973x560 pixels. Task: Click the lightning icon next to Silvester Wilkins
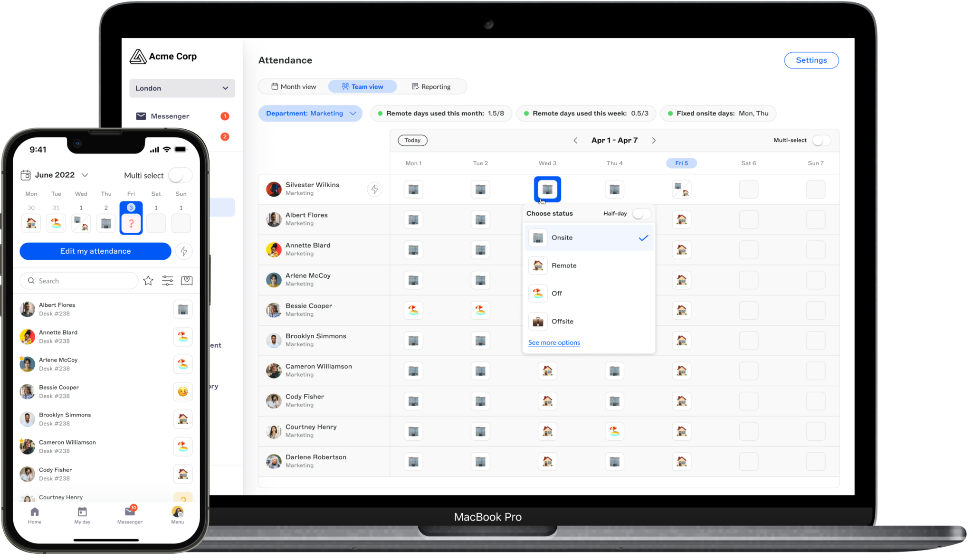[374, 190]
